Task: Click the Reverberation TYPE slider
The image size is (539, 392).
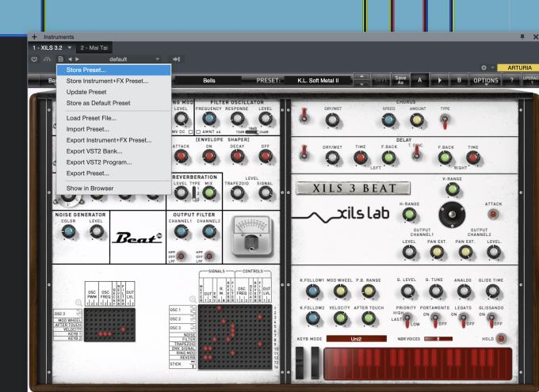Action: coord(194,193)
